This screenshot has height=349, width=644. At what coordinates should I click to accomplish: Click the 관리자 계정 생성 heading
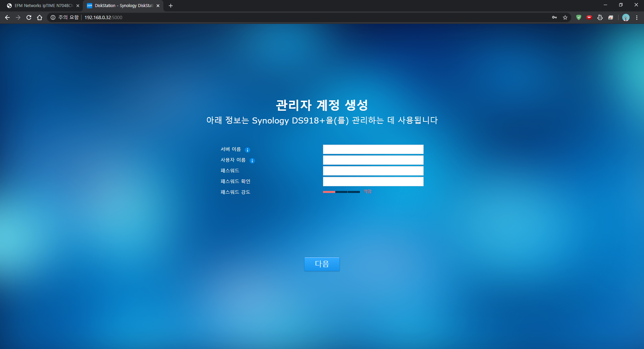pos(322,105)
